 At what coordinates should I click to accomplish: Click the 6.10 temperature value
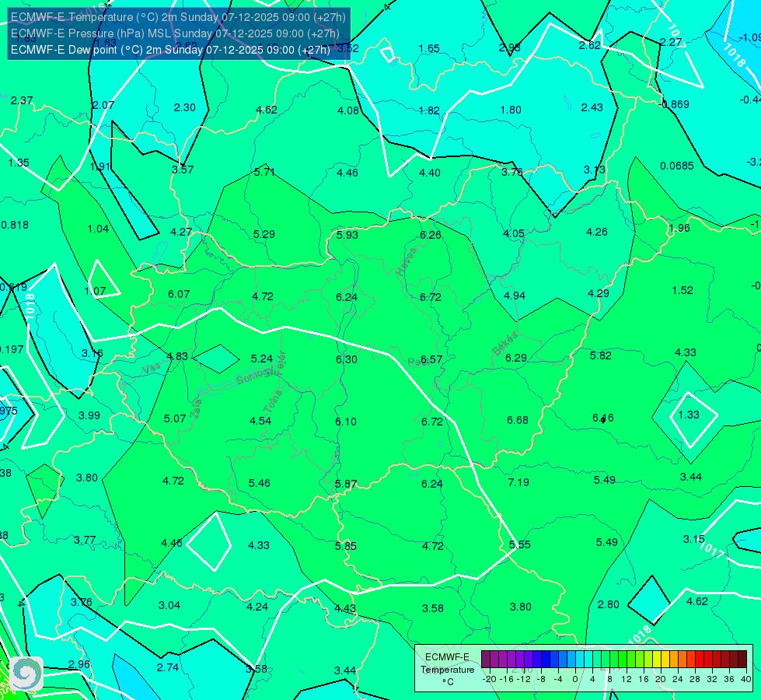click(x=346, y=422)
